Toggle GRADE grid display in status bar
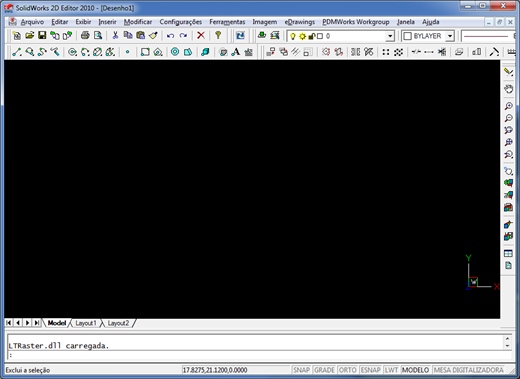The height and width of the screenshot is (379, 520). (x=324, y=370)
